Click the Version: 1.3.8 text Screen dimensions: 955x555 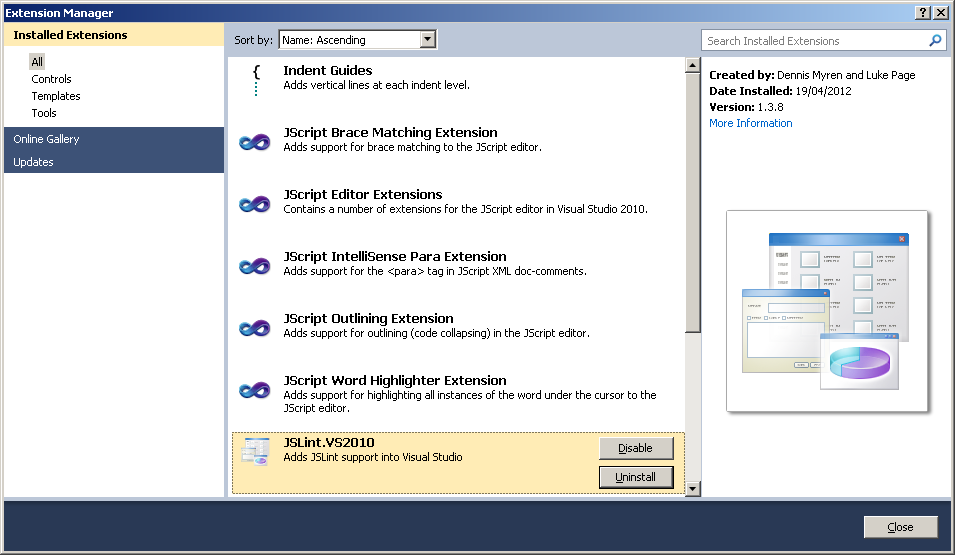tap(746, 107)
